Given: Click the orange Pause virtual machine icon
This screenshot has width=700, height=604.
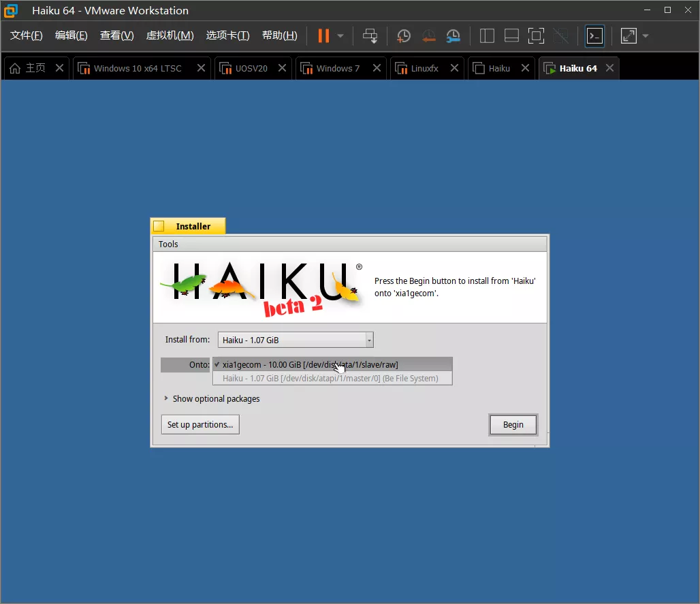Looking at the screenshot, I should point(323,35).
